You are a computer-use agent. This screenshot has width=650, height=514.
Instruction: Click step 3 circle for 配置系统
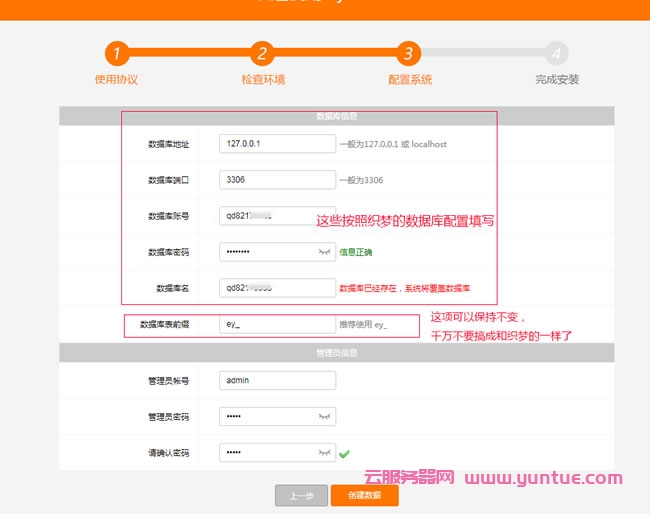coord(407,53)
